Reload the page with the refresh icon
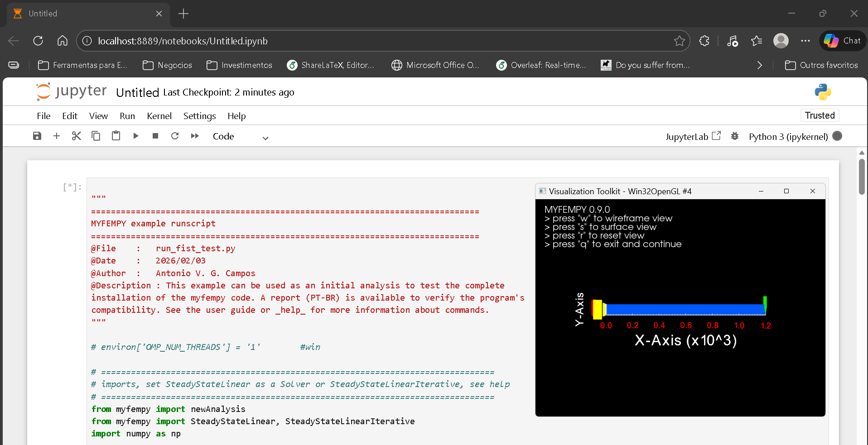Screen dimensions: 868x445 coord(38,41)
